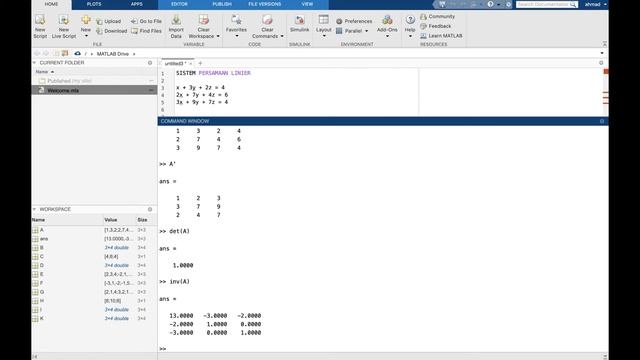Import Data into workspace
This screenshot has height=360, width=640.
[x=176, y=27]
